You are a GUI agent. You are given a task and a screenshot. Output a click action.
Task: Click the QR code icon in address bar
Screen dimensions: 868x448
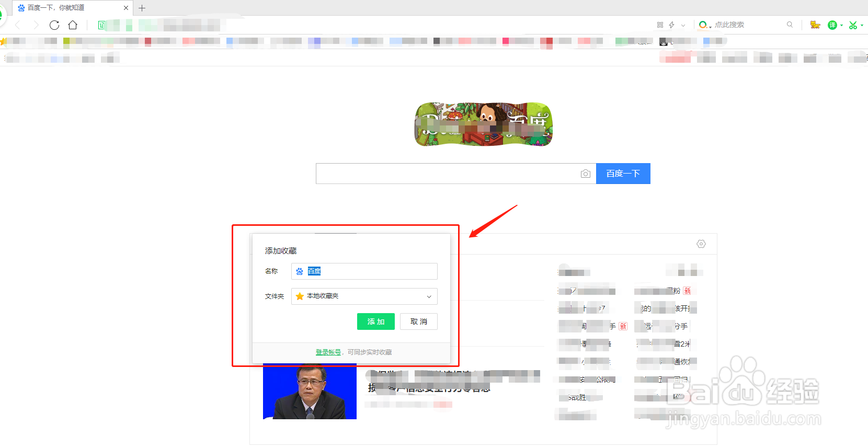pos(660,25)
